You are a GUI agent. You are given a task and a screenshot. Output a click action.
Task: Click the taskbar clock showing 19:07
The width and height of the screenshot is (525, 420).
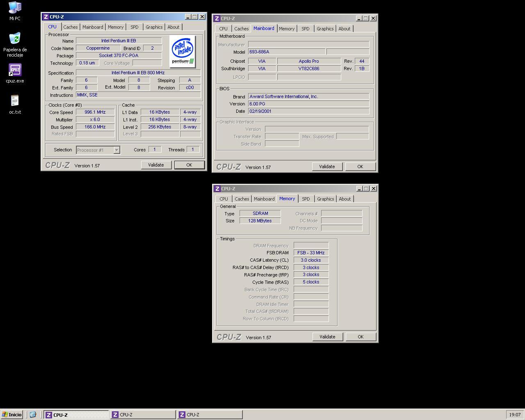click(515, 415)
